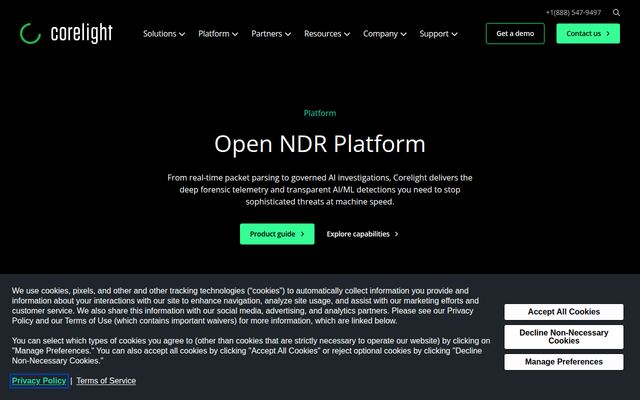Click the green Platform label above heading
Image resolution: width=640 pixels, height=400 pixels.
point(320,113)
